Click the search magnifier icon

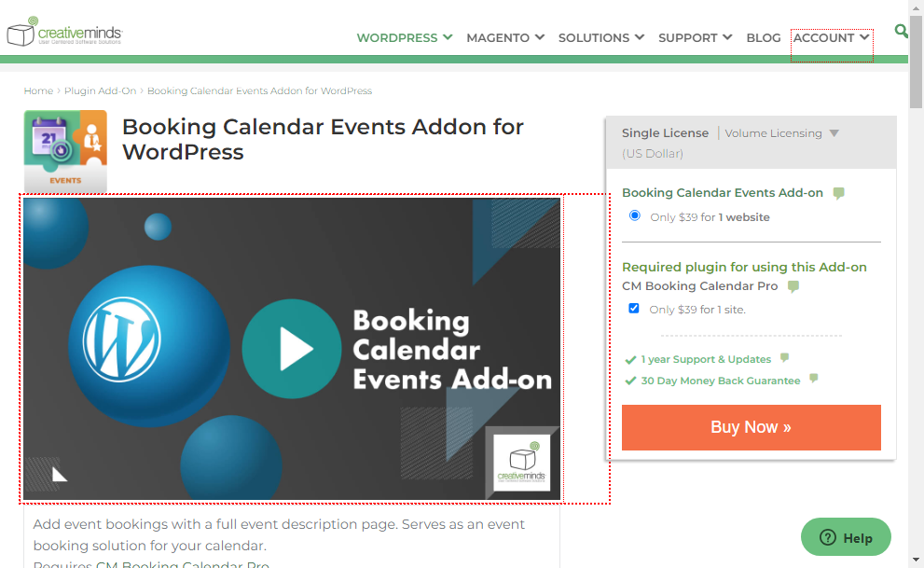[901, 31]
